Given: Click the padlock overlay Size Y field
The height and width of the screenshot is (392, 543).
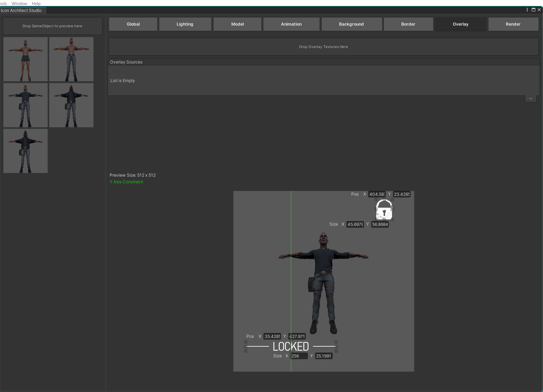Looking at the screenshot, I should (x=379, y=224).
